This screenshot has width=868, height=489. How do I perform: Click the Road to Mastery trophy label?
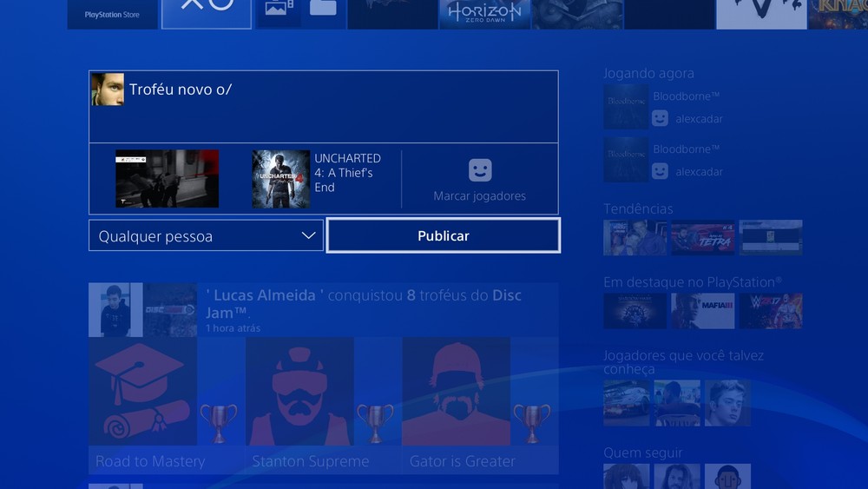pos(150,460)
